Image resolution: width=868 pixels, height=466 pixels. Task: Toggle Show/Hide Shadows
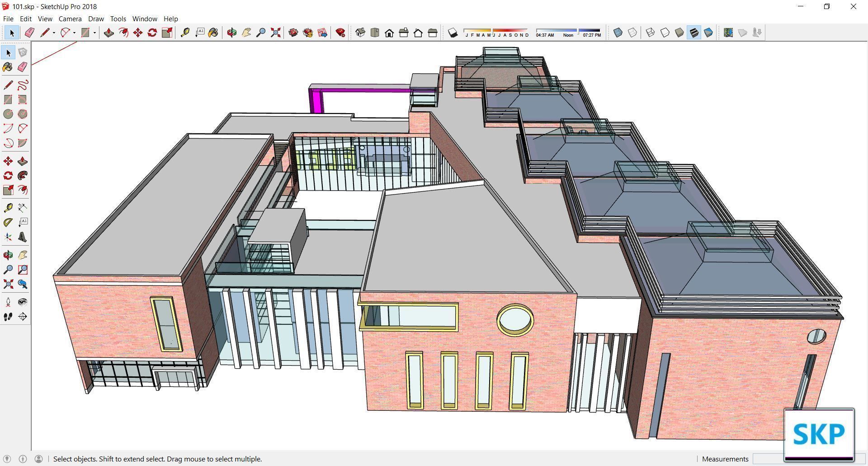click(x=453, y=33)
